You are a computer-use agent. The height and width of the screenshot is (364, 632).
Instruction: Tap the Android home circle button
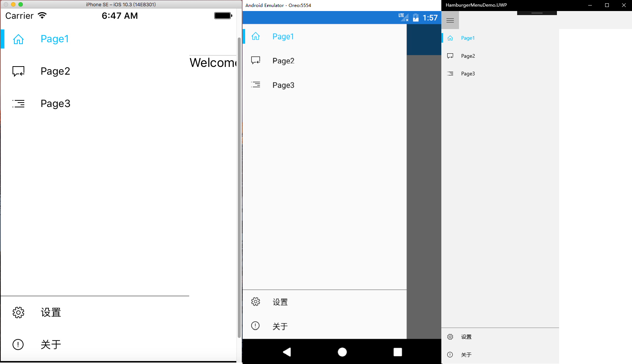(x=342, y=352)
